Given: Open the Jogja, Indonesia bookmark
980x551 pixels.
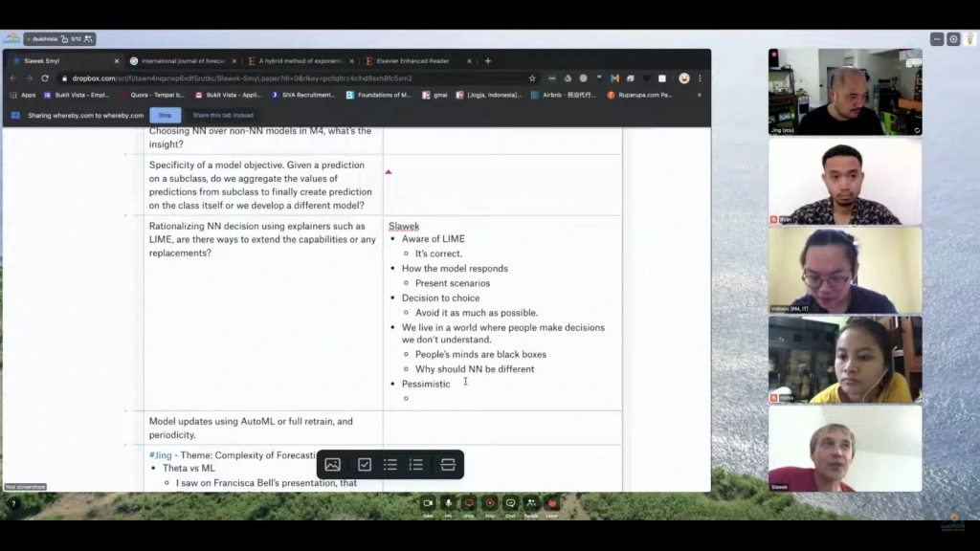Looking at the screenshot, I should click(x=489, y=95).
